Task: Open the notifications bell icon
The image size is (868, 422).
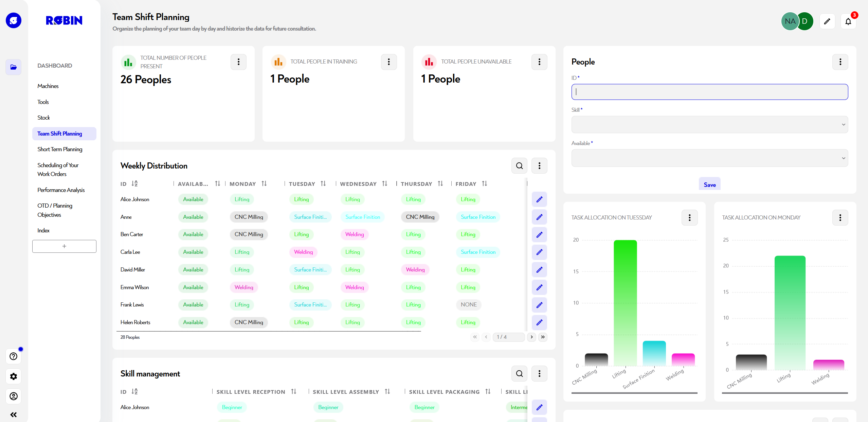Action: point(848,22)
